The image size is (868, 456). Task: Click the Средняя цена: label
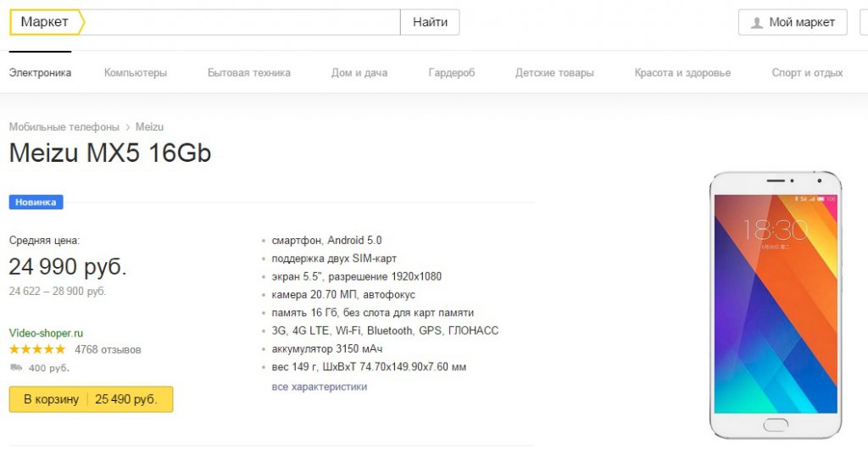click(44, 241)
